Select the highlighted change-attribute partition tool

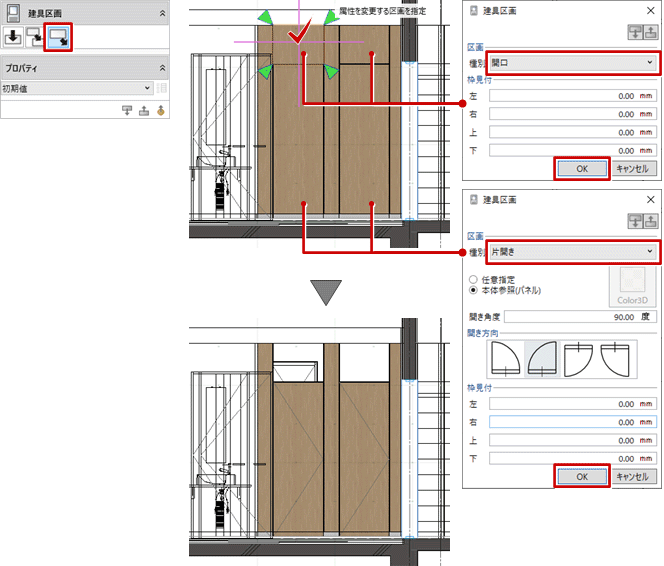pos(59,38)
